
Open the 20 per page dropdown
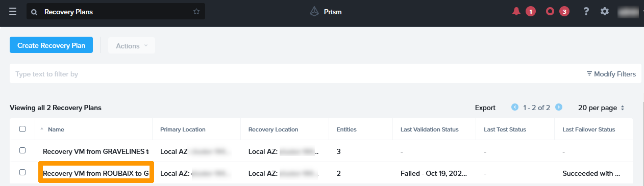tap(601, 108)
